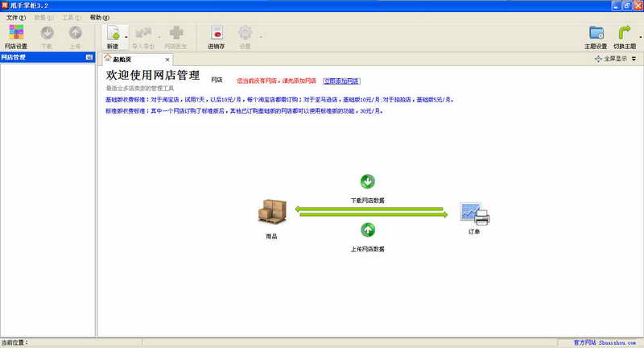Click the 标准版收费标准 pricing line
Viewport: 644px width, 348px height.
244,111
